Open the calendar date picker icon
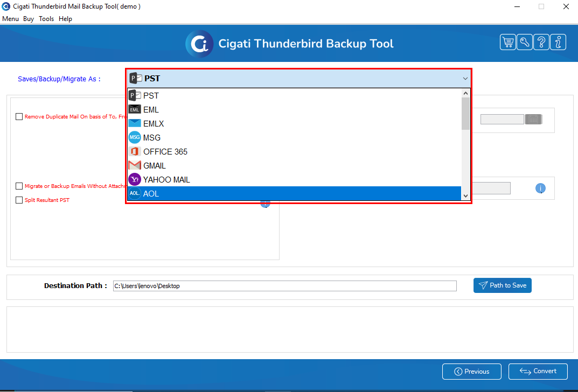 [x=533, y=119]
